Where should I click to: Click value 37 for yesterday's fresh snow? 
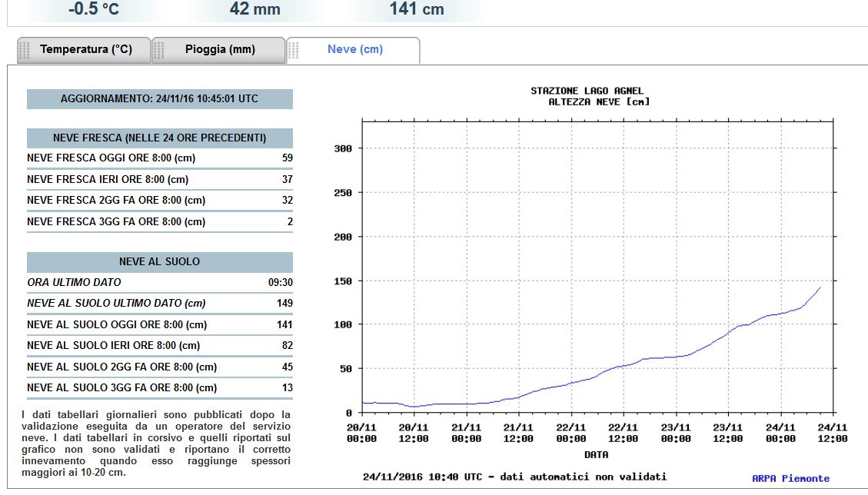288,179
